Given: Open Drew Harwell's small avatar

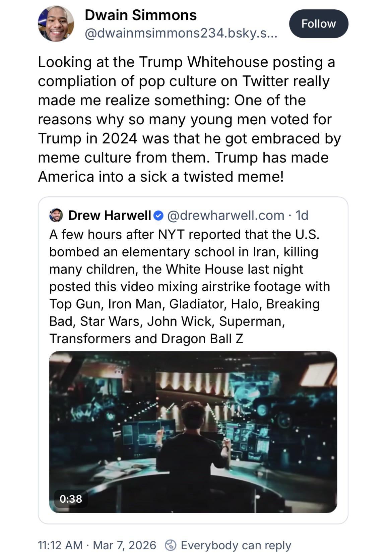Looking at the screenshot, I should pyautogui.click(x=56, y=215).
